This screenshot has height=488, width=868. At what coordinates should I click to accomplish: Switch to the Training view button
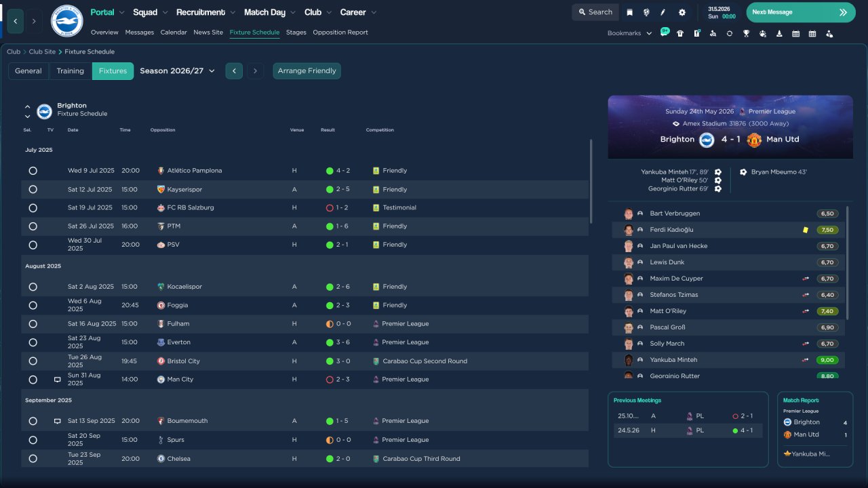point(71,70)
